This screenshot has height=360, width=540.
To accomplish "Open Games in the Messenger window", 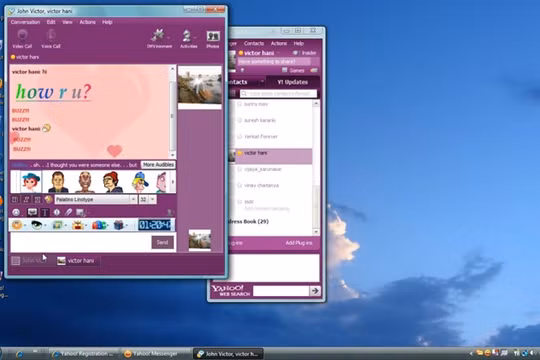I will pyautogui.click(x=293, y=70).
